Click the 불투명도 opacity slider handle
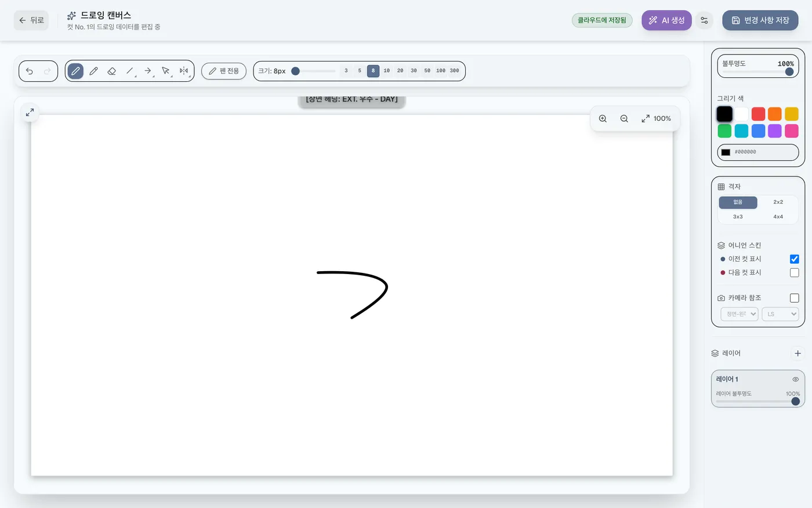This screenshot has width=812, height=508. 789,72
